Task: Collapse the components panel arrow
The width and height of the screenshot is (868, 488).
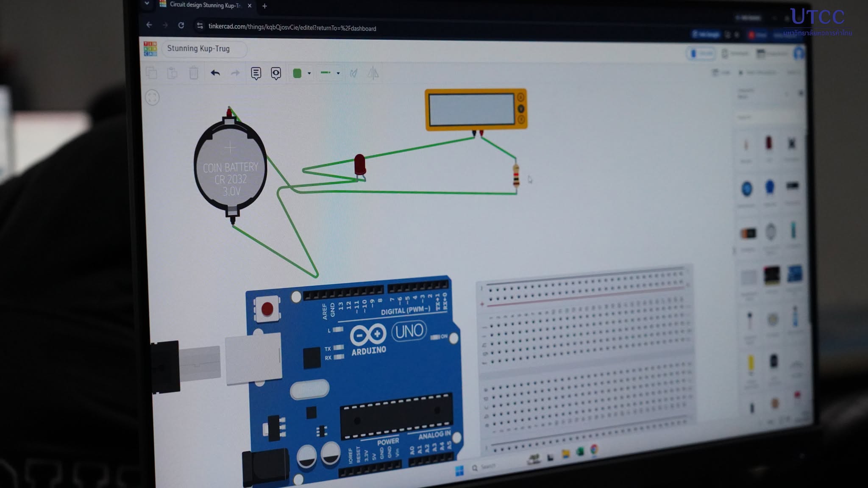Action: click(x=734, y=251)
